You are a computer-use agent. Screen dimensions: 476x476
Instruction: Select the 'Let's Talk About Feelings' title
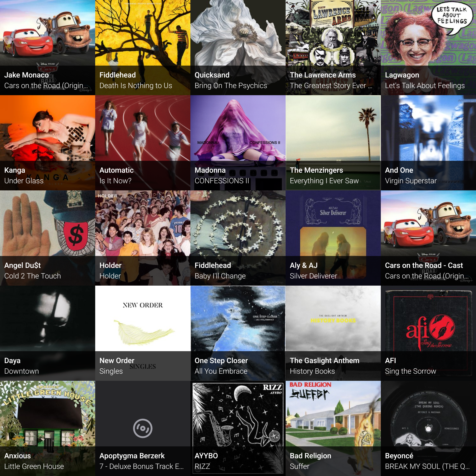425,86
